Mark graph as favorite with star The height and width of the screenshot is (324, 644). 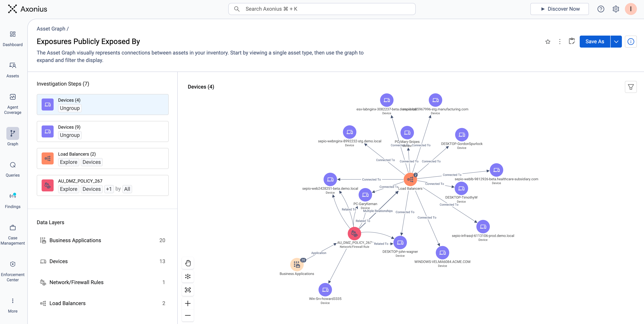(x=548, y=42)
